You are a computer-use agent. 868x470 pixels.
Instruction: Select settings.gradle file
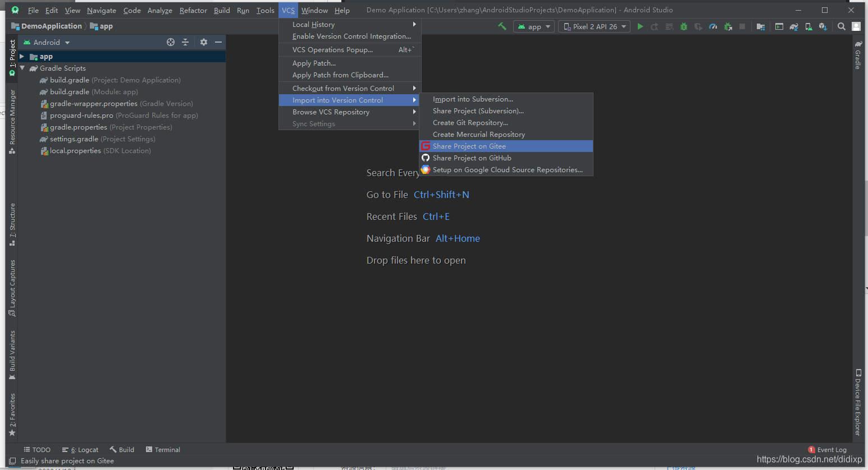click(97, 139)
